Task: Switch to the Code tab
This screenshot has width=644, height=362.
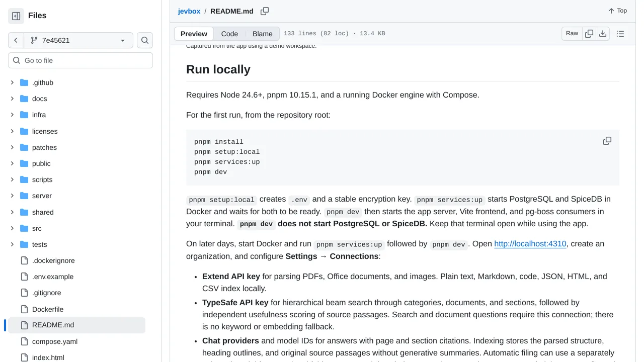Action: 229,34
